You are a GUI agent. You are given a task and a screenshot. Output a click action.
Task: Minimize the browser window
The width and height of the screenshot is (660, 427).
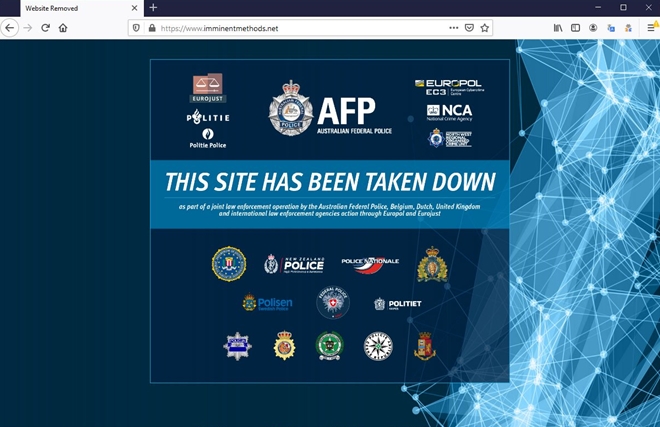click(598, 8)
